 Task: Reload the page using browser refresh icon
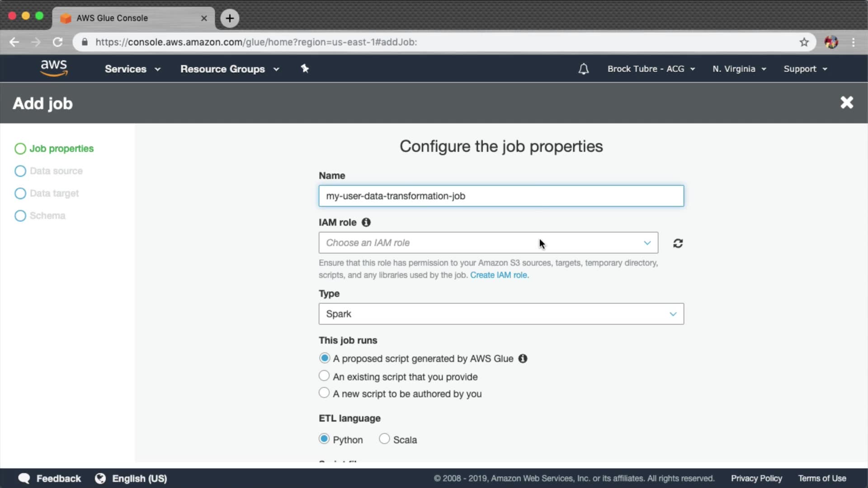(x=57, y=42)
